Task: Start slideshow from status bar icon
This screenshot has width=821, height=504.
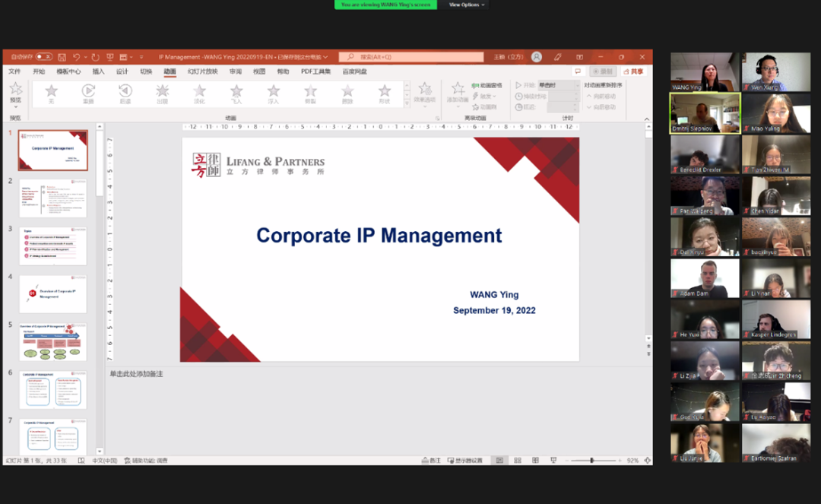Action: (x=552, y=461)
